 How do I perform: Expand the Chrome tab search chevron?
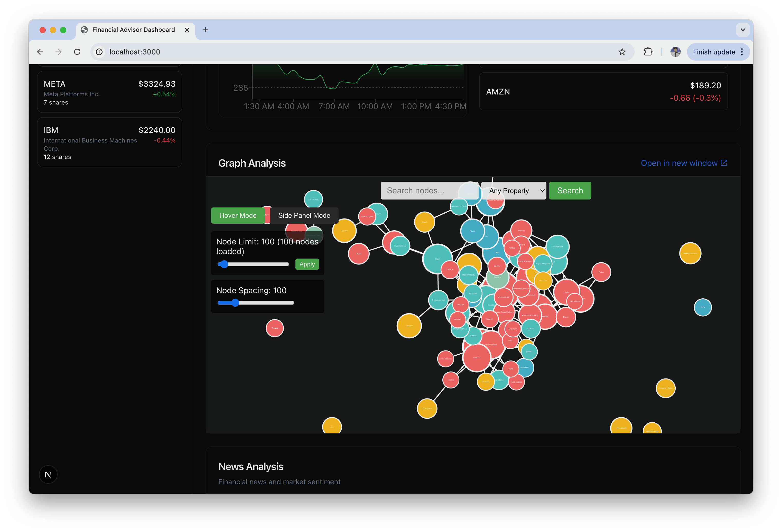point(743,30)
